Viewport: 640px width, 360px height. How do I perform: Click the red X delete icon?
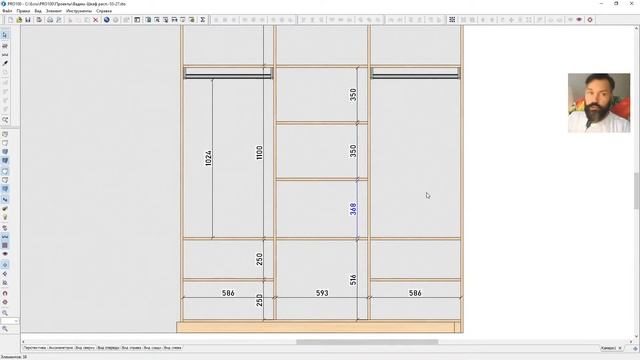96,20
